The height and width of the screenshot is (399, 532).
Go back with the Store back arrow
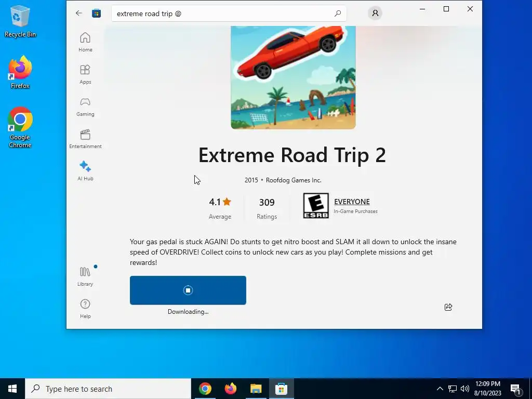coord(79,13)
